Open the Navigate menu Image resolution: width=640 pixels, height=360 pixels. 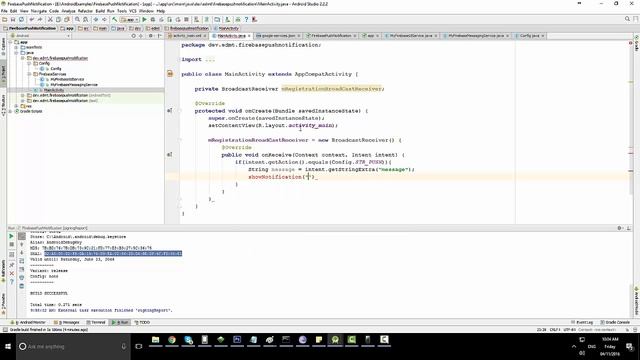coord(39,11)
